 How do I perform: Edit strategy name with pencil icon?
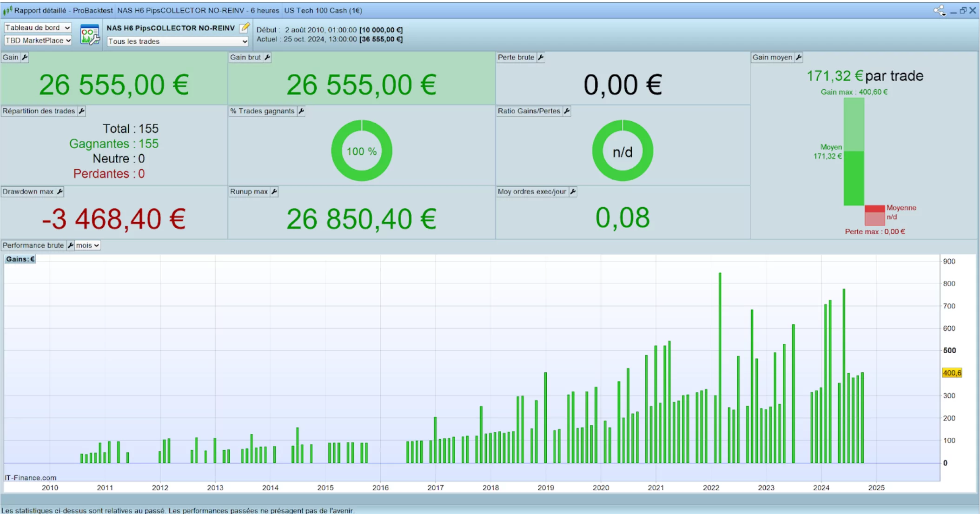(x=245, y=28)
